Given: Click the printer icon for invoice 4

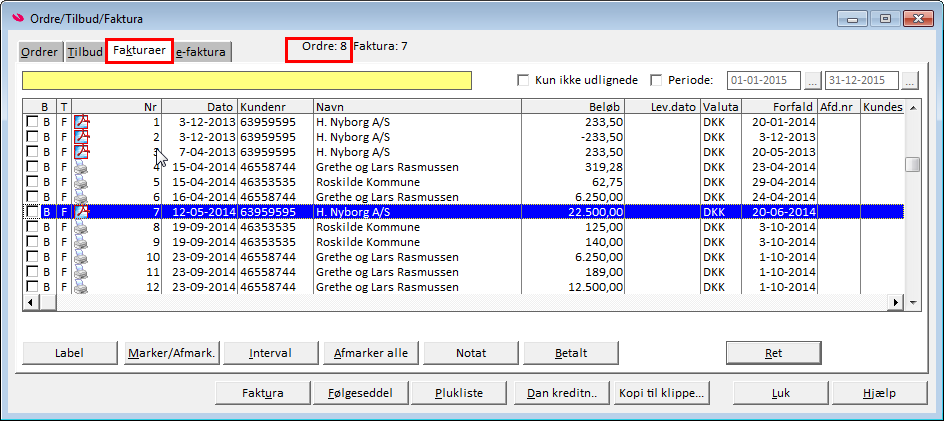Looking at the screenshot, I should click(80, 167).
